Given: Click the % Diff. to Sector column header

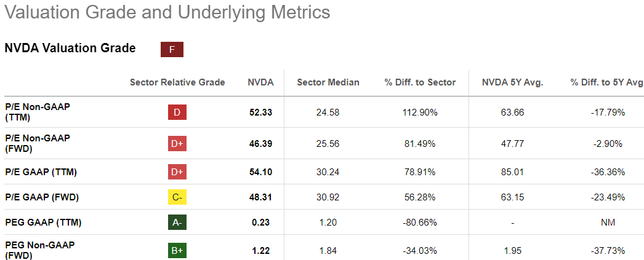Looking at the screenshot, I should (420, 82).
